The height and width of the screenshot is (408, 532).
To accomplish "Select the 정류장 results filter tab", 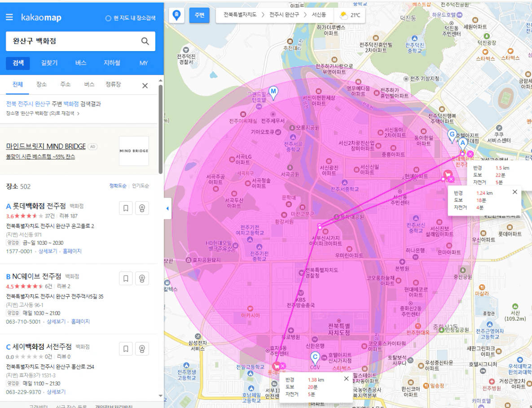I will (x=113, y=84).
